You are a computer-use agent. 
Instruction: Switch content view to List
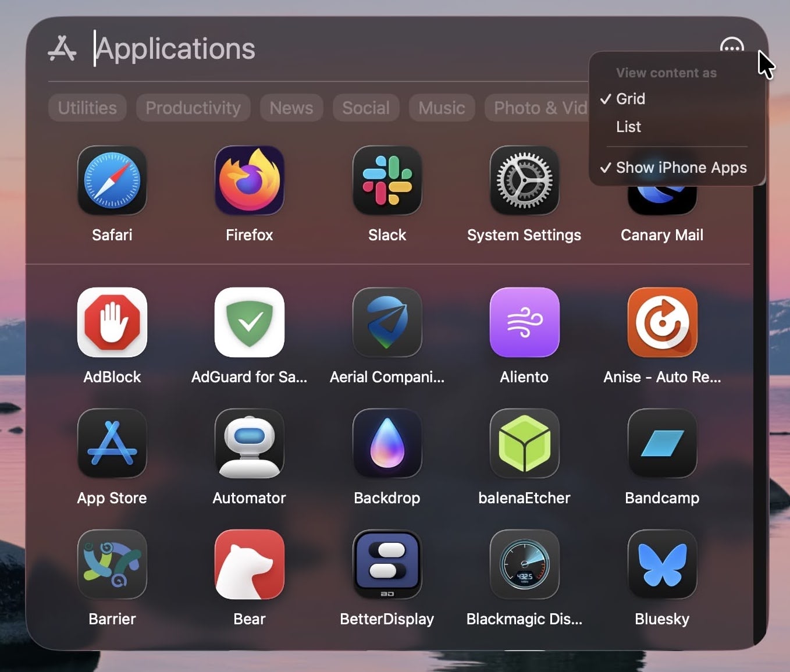click(628, 127)
